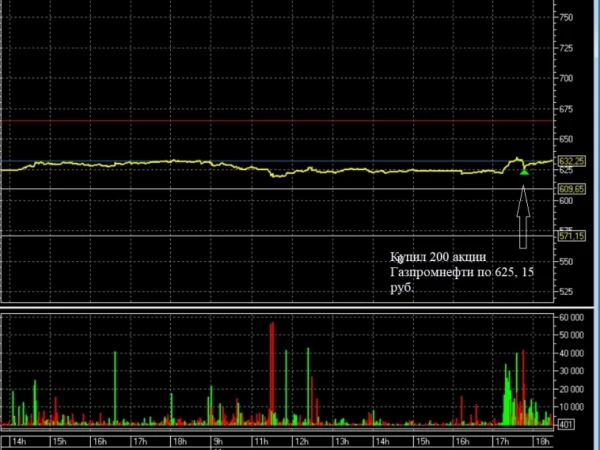Screen dimensions: 600x450
Task: Click the 11h time axis label
Action: [x=261, y=442]
